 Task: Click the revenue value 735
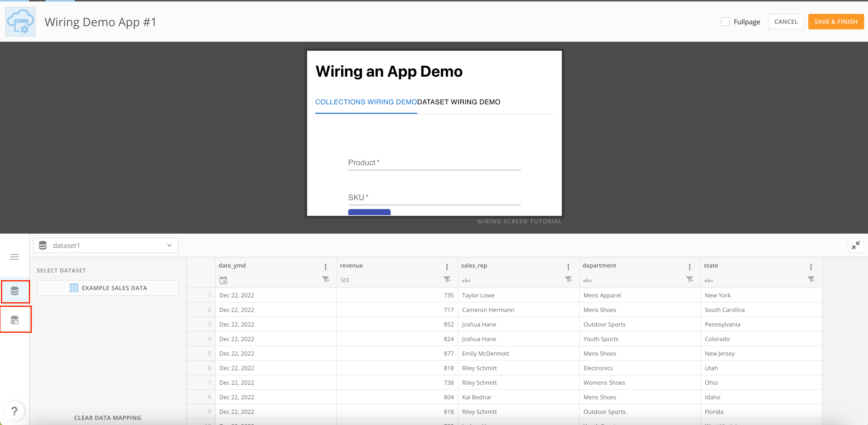397,295
